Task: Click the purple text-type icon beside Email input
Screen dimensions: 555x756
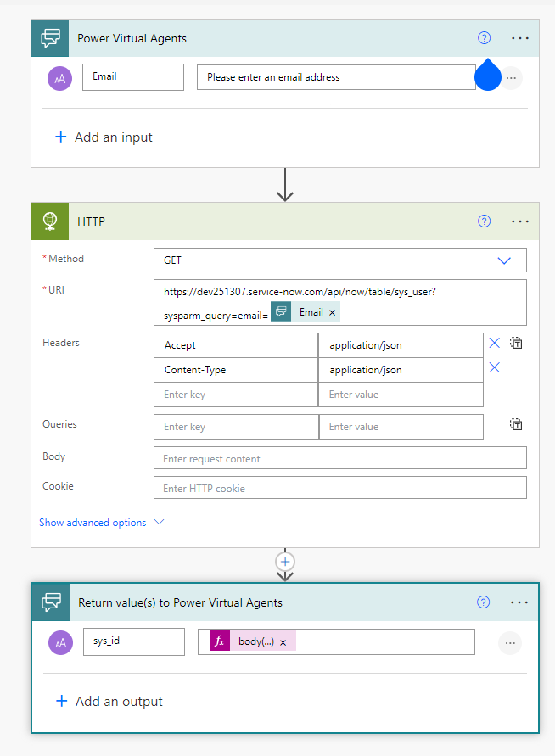Action: [x=59, y=78]
